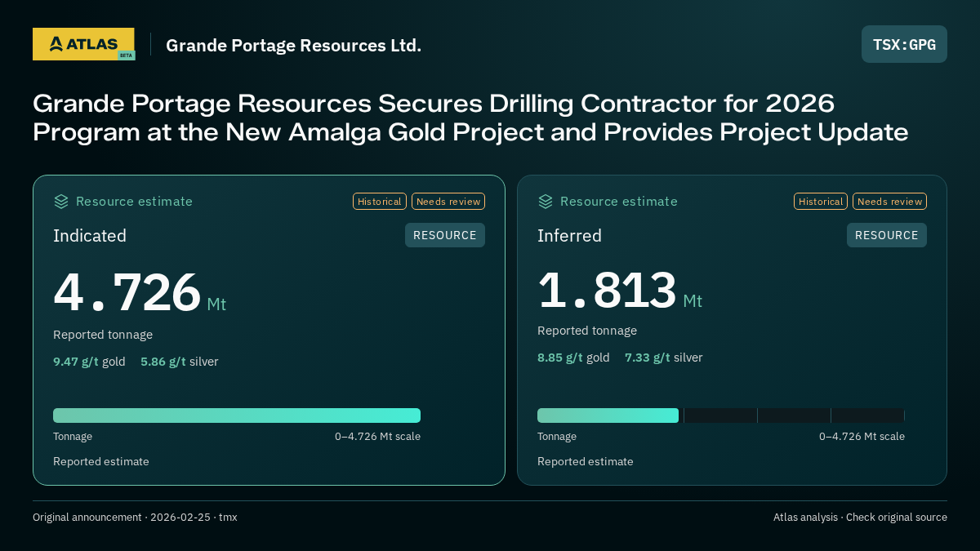This screenshot has height=551, width=980.
Task: Click the Inferred tonnage progress bar
Action: point(721,415)
